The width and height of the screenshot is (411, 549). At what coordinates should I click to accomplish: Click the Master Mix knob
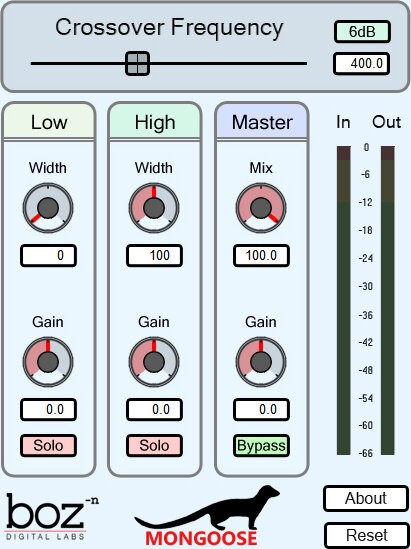pos(261,208)
